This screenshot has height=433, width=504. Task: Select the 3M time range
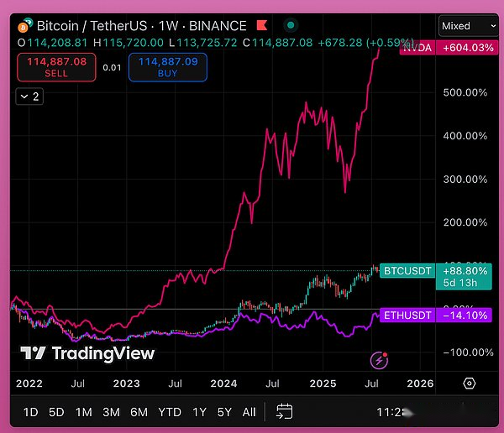[x=111, y=412]
